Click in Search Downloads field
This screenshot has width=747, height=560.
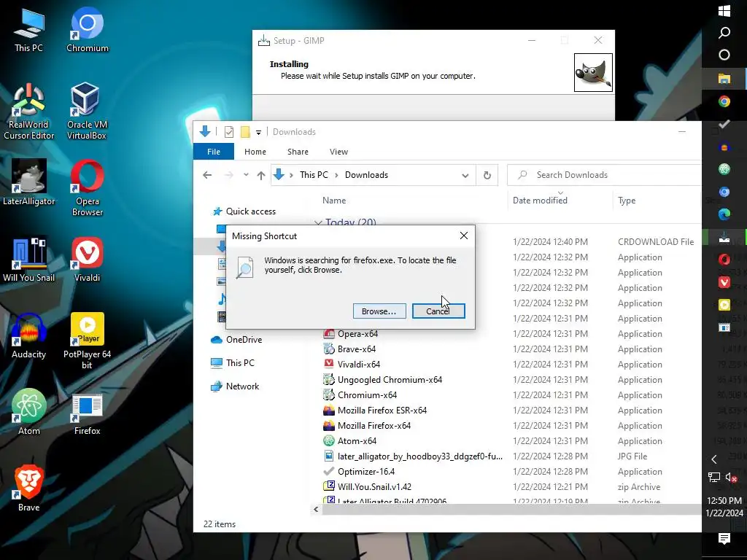604,175
